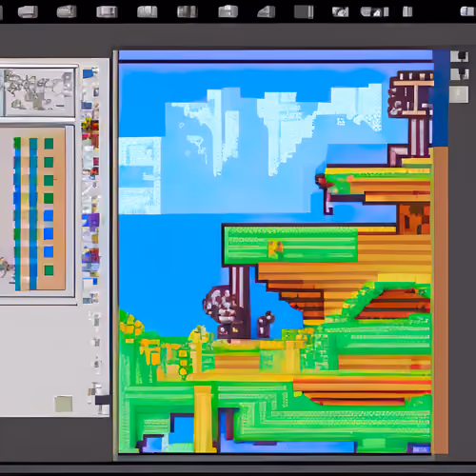Viewport: 476px width, 476px height.
Task: Select the wedge-shaped icon in the top toolbar
Action: (267, 12)
